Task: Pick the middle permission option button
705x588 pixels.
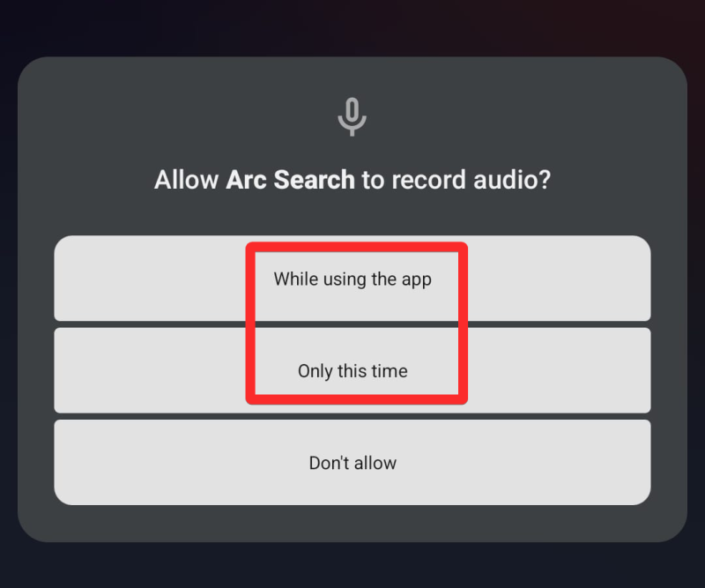Action: tap(352, 370)
